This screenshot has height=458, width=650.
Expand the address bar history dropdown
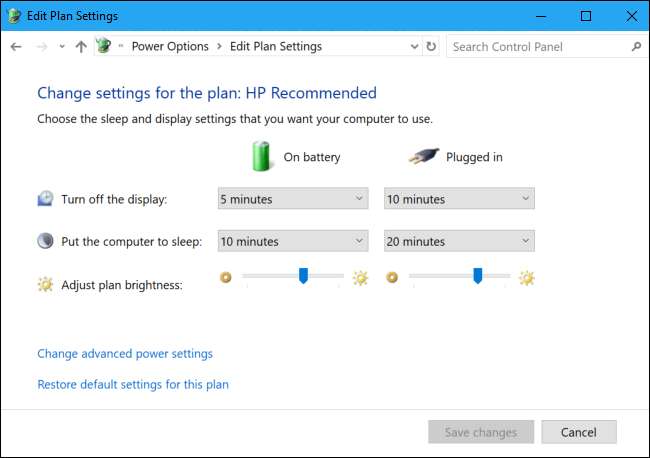pos(415,47)
